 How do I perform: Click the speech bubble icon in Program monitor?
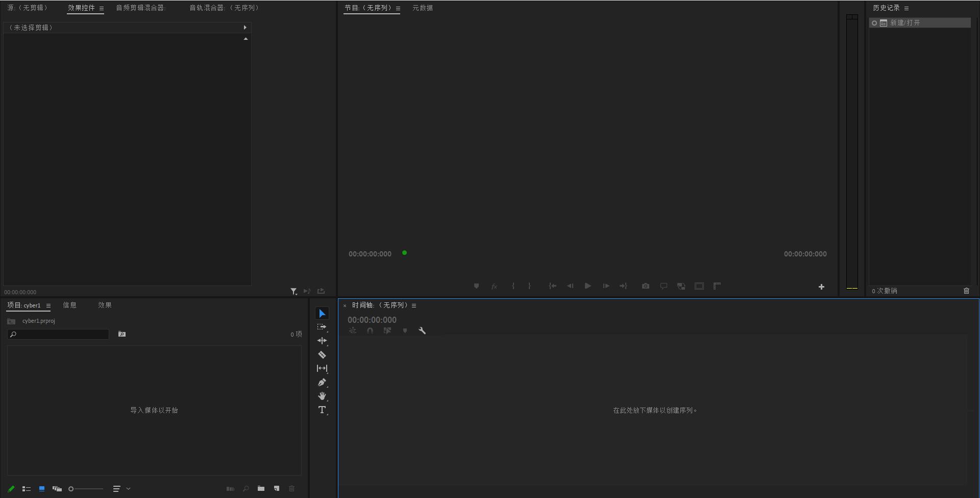tap(664, 286)
